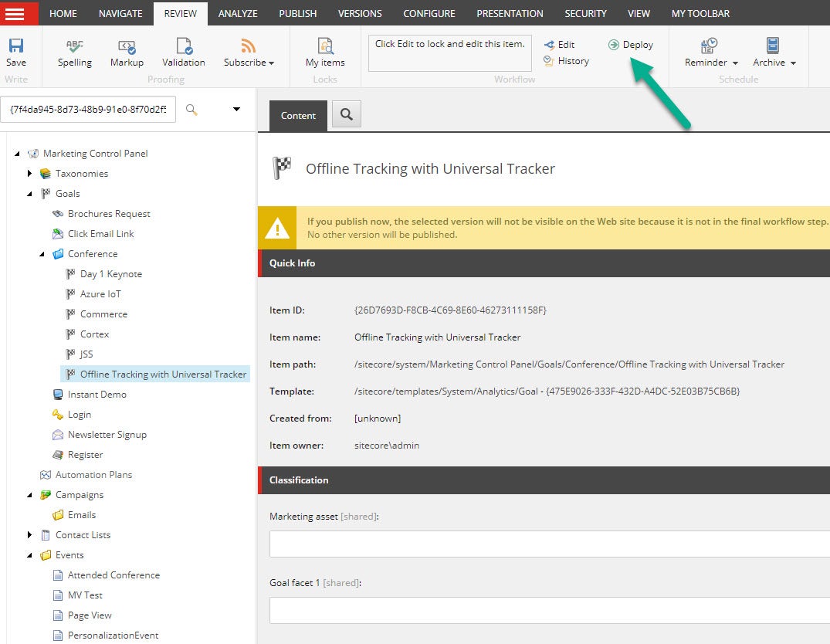
Task: Open the Markup tool
Action: (127, 51)
